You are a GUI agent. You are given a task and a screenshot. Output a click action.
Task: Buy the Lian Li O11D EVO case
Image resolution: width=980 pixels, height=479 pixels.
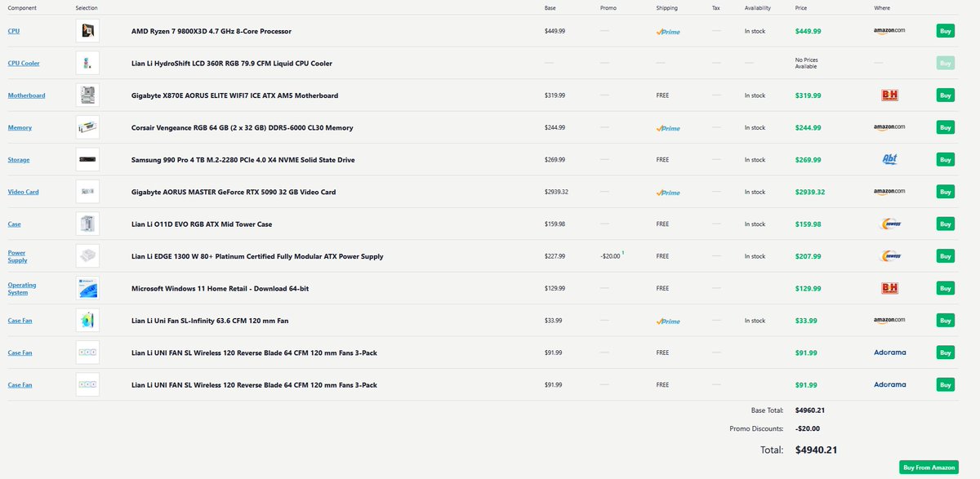[x=945, y=224]
